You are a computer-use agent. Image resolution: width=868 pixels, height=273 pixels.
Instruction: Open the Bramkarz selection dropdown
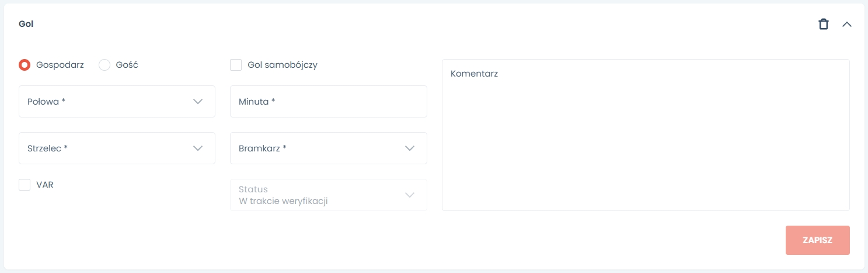click(328, 148)
